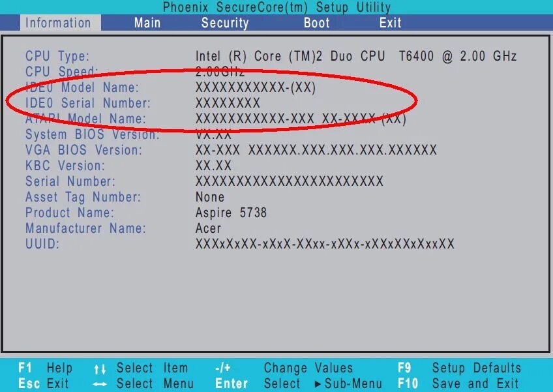This screenshot has width=553, height=392.
Task: Open the Boot tab
Action: (316, 23)
